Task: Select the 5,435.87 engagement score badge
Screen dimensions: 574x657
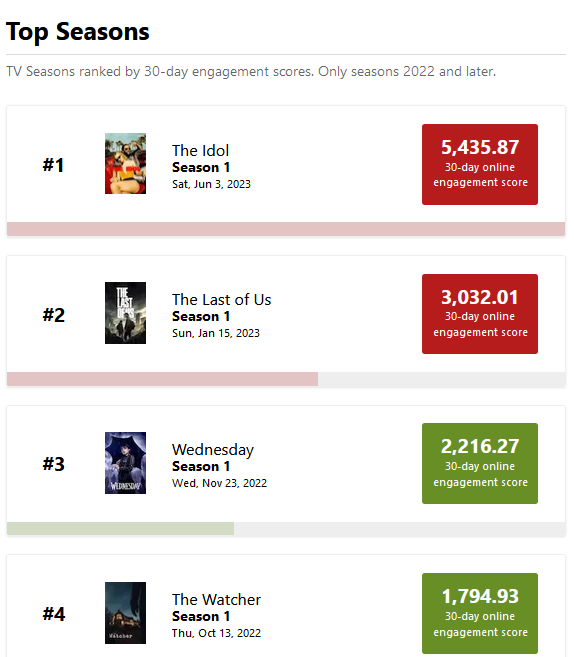Action: click(480, 164)
